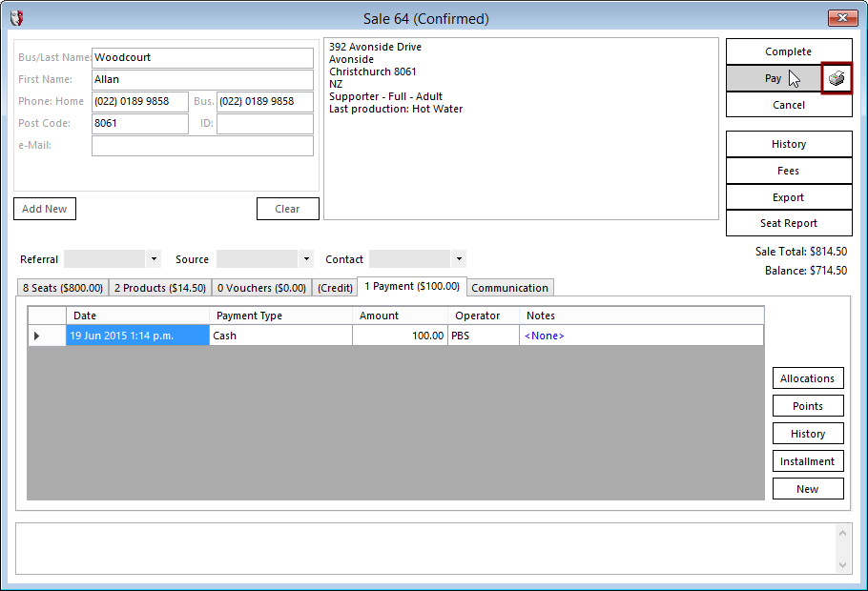Open sale History from the right-hand buttons
This screenshot has width=868, height=591.
(x=789, y=144)
